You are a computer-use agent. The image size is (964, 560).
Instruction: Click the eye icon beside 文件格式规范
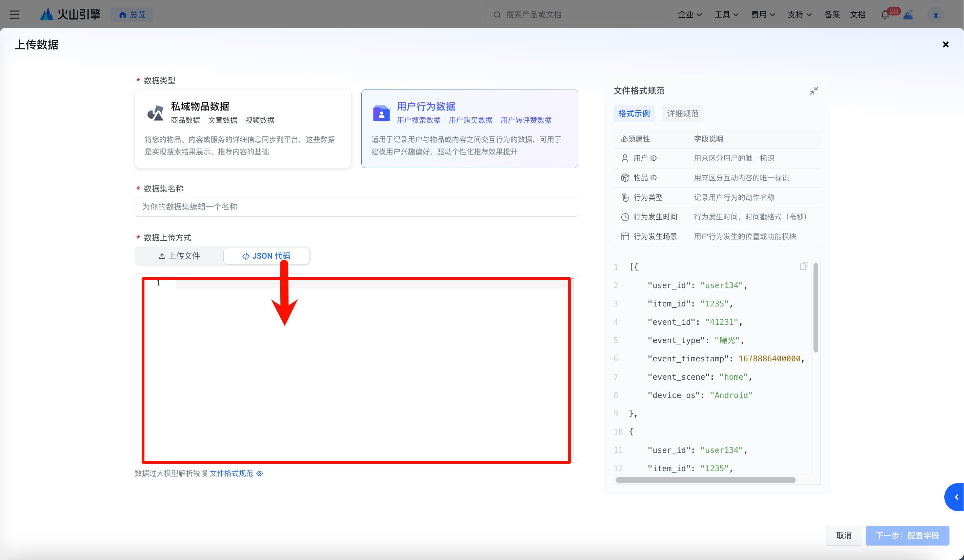coord(260,474)
